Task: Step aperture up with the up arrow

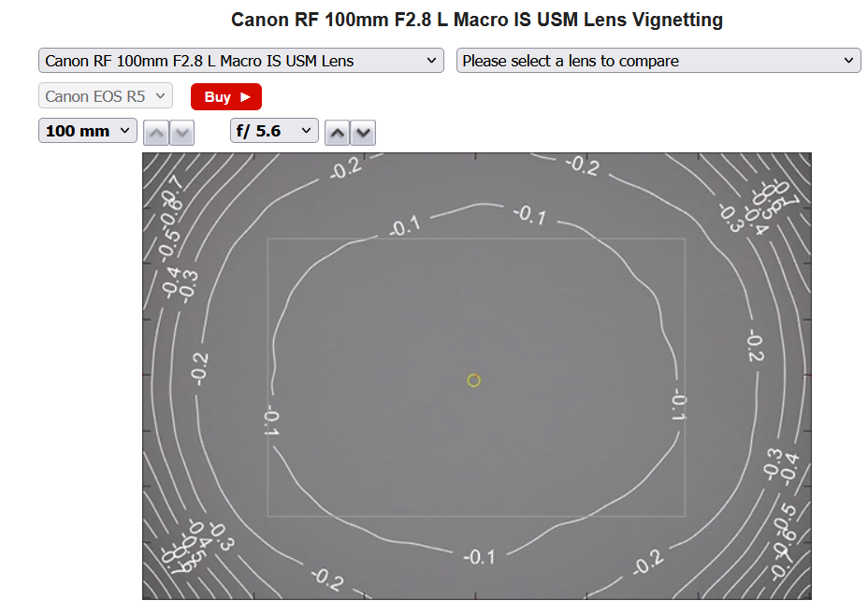Action: tap(338, 133)
